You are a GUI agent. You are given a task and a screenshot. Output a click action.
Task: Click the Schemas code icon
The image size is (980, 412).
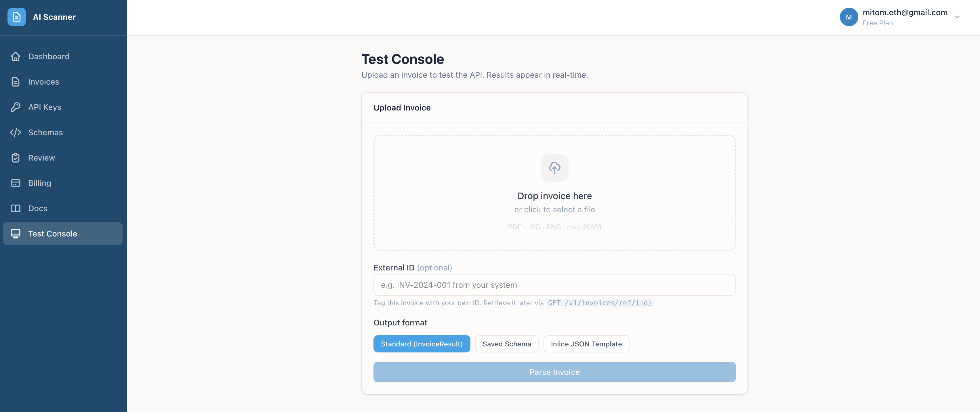pyautogui.click(x=16, y=132)
